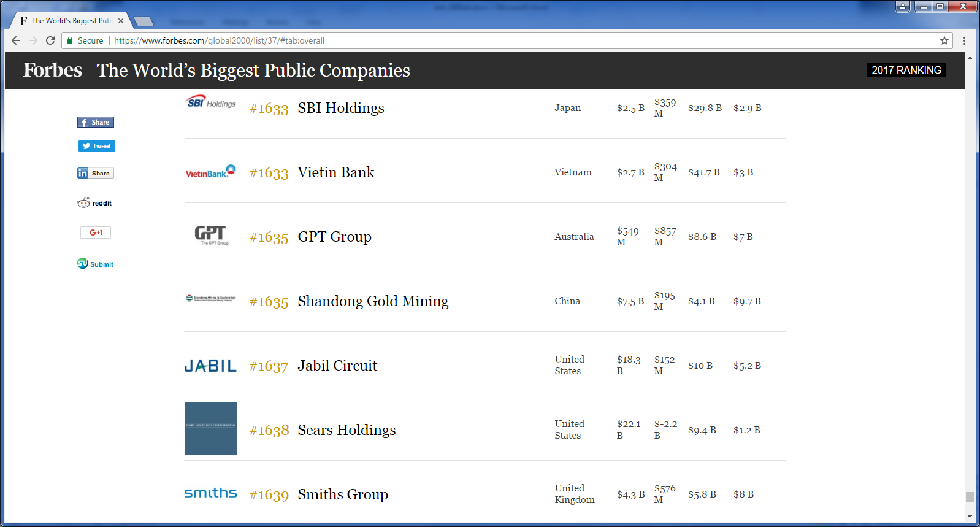This screenshot has width=980, height=527.
Task: Click the Jabil logo
Action: coord(210,366)
